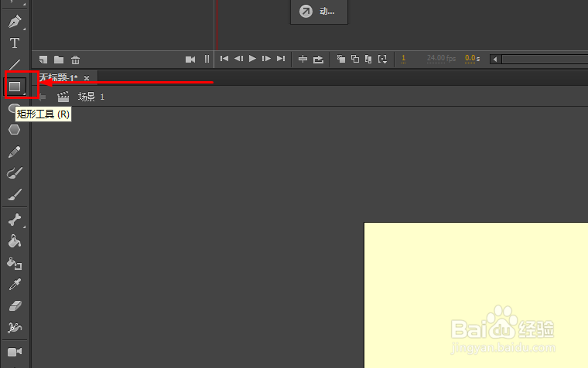Click the current frame number 1
The width and height of the screenshot is (588, 368).
(404, 59)
